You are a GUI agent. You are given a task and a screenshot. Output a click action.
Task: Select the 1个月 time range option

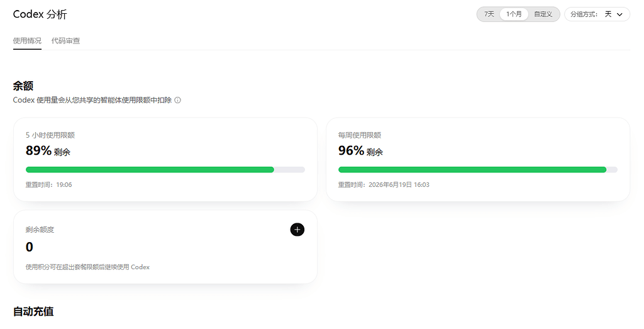point(514,14)
